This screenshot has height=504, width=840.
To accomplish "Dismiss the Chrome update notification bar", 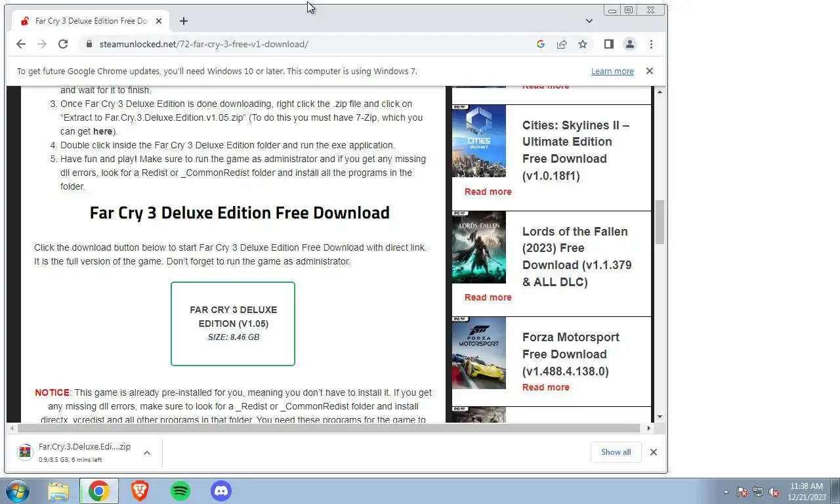I will pos(650,71).
